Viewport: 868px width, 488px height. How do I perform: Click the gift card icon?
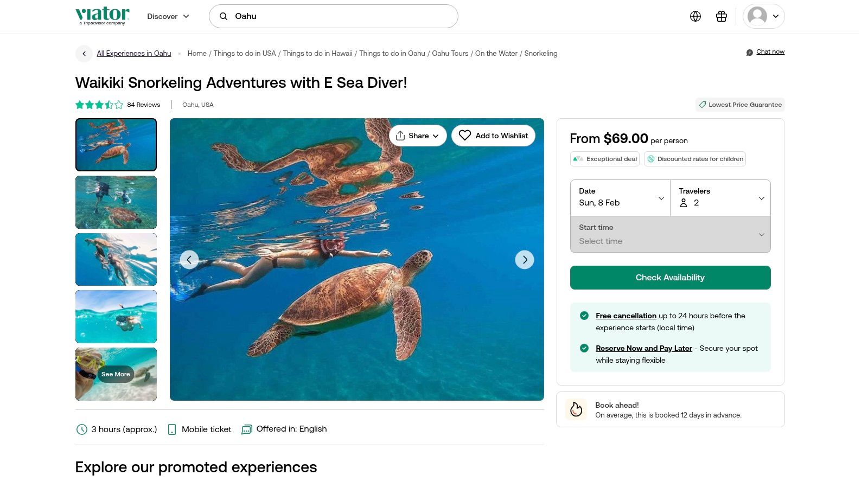tap(722, 16)
